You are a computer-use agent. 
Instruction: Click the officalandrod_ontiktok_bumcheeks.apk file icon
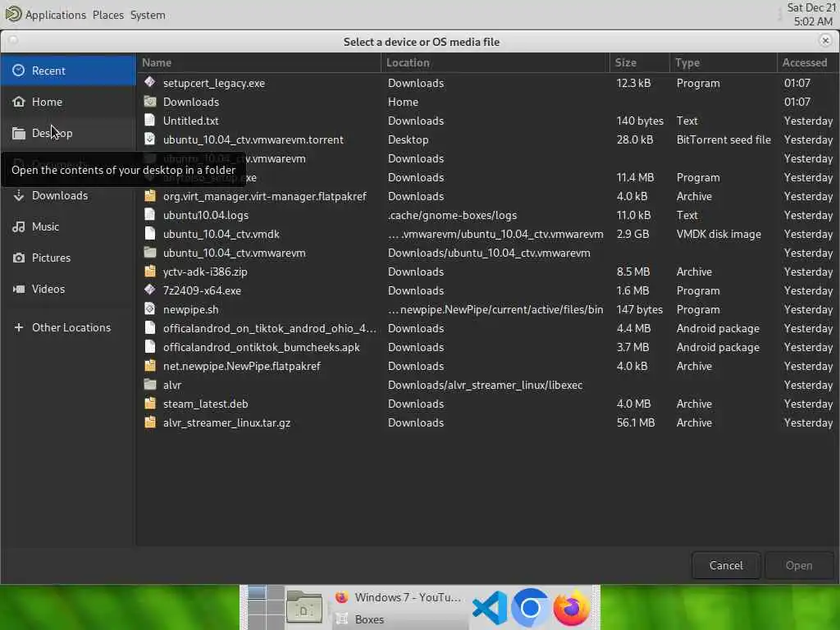click(x=150, y=347)
